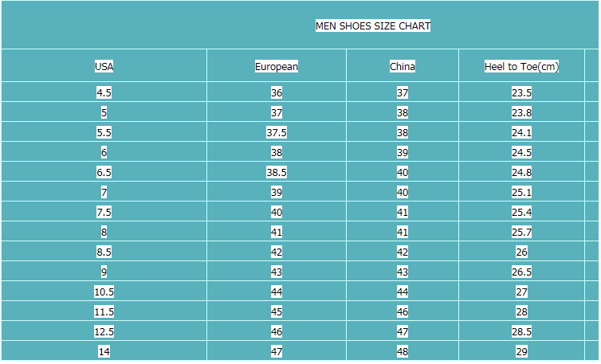The image size is (601, 364).
Task: Select the USA column header
Action: [104, 67]
